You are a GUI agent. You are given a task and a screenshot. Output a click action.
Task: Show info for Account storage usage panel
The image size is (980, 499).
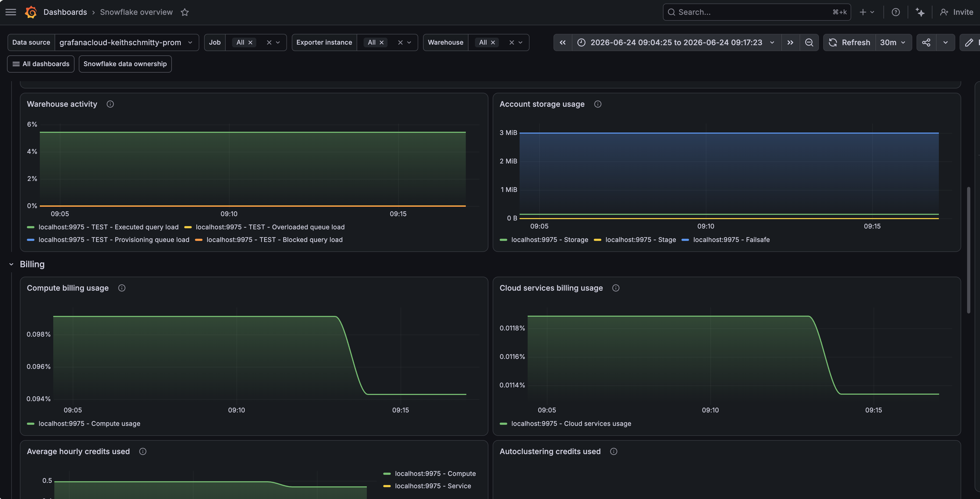(x=598, y=104)
